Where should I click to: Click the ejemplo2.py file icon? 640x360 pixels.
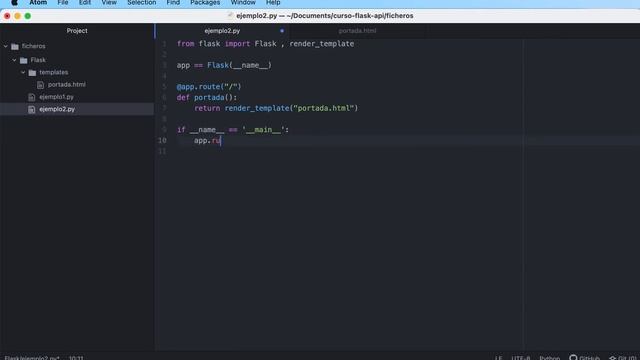tap(32, 109)
